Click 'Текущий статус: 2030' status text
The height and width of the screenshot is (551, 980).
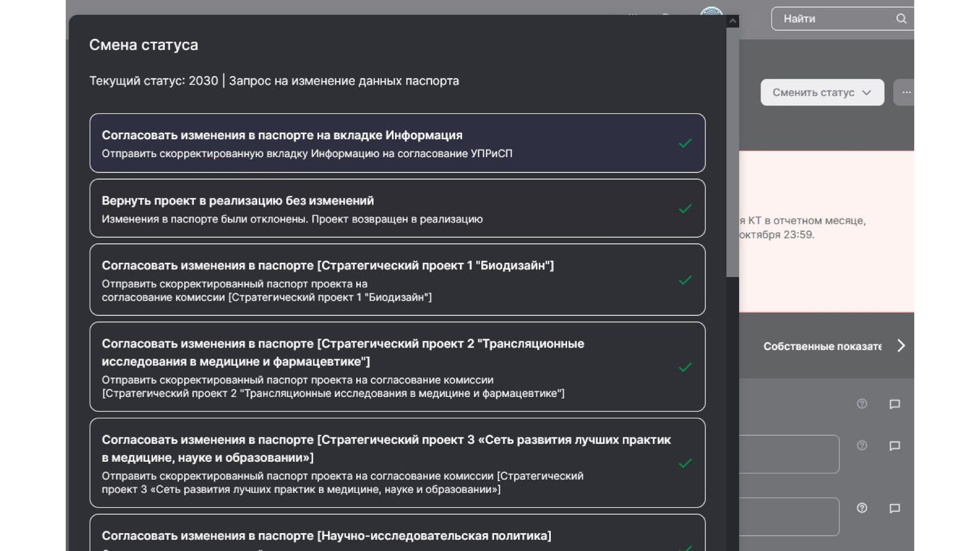click(x=154, y=81)
